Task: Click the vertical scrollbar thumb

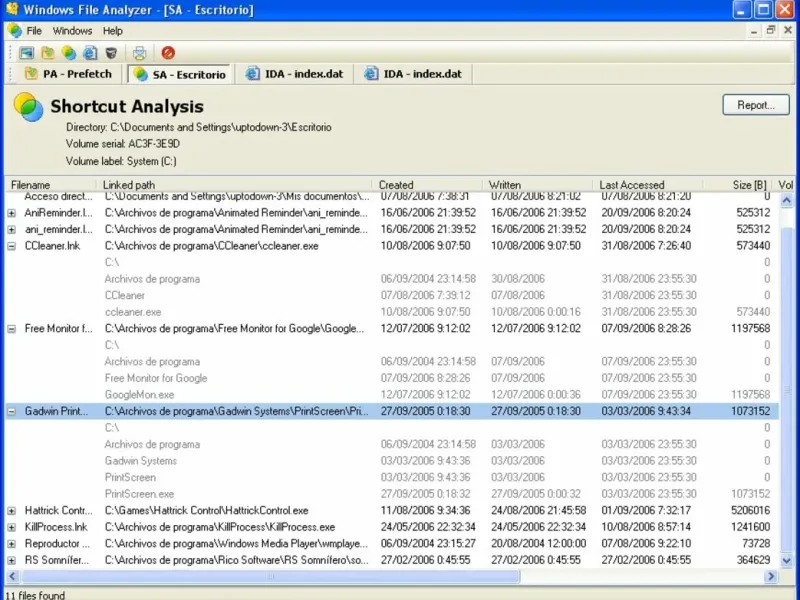Action: [786, 390]
